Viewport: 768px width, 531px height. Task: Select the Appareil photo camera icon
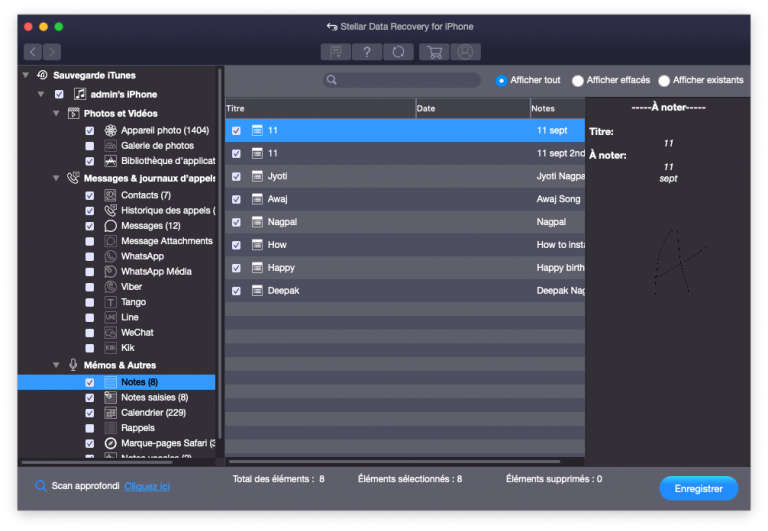111,130
